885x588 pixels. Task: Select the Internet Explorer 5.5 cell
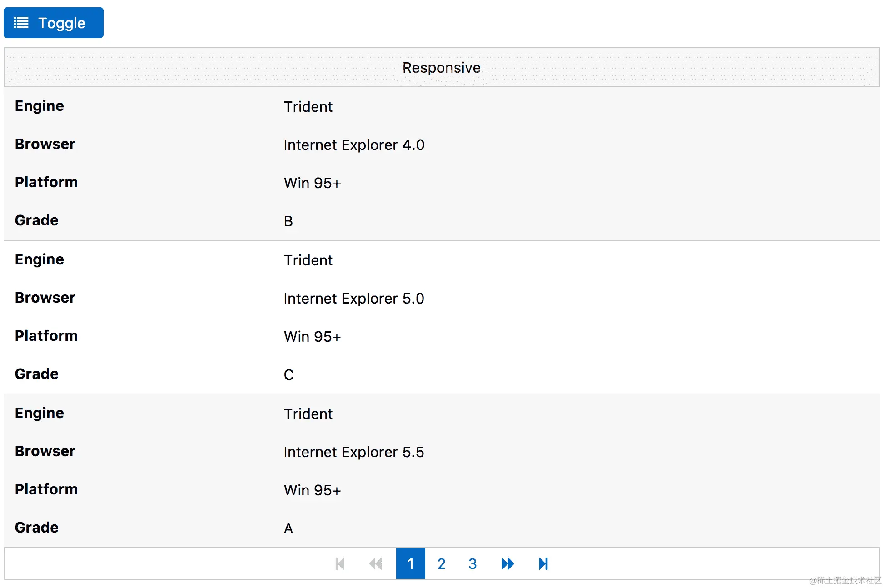(x=354, y=452)
